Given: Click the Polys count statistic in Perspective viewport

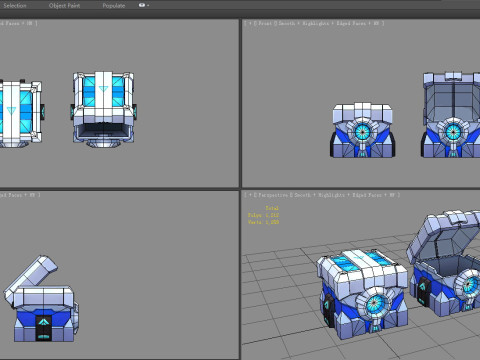Looking at the screenshot, I should point(263,215).
